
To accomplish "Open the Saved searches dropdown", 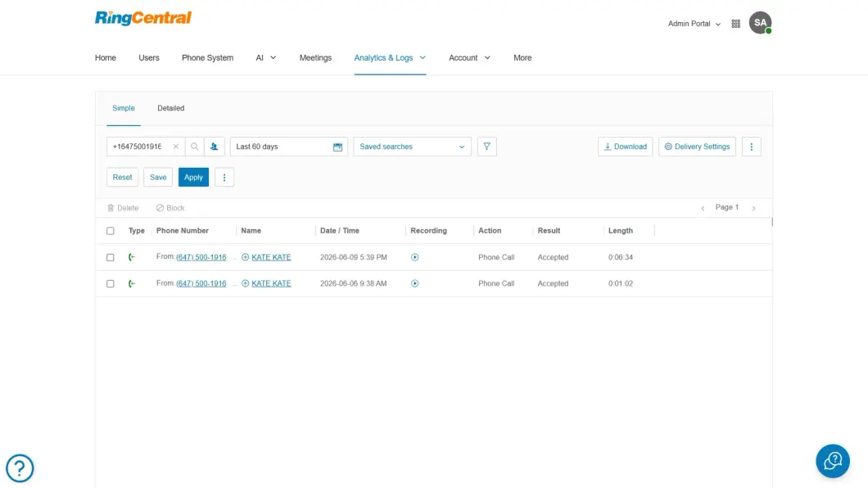I will (412, 147).
